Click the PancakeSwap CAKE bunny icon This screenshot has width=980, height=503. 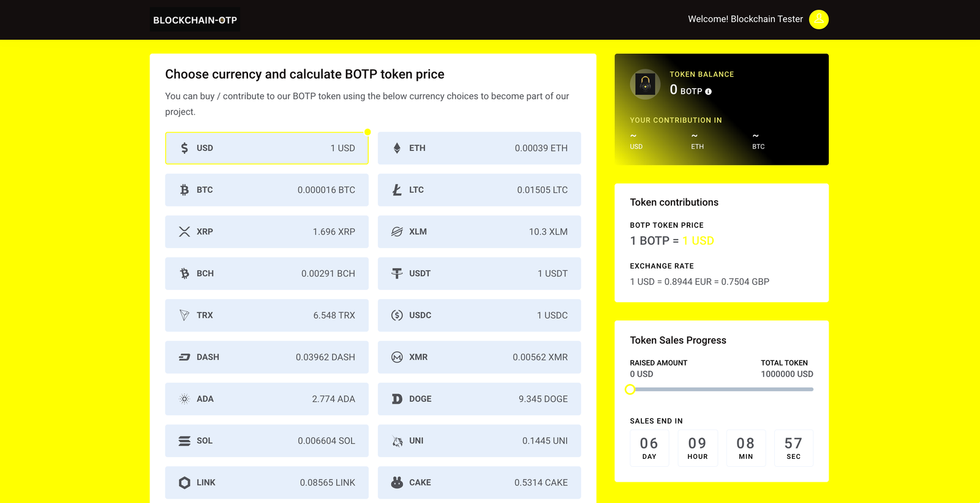tap(397, 483)
